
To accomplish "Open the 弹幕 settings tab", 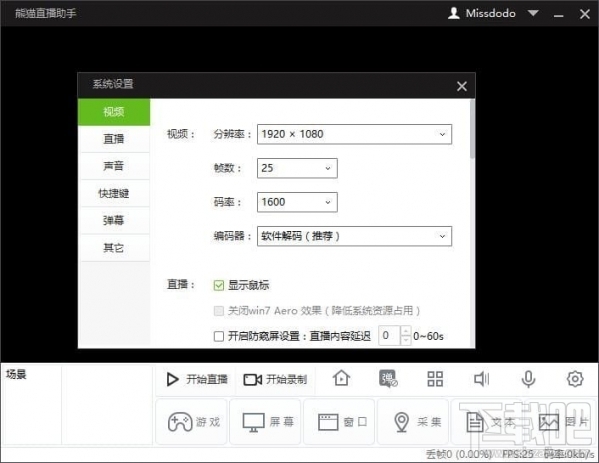I will [114, 220].
